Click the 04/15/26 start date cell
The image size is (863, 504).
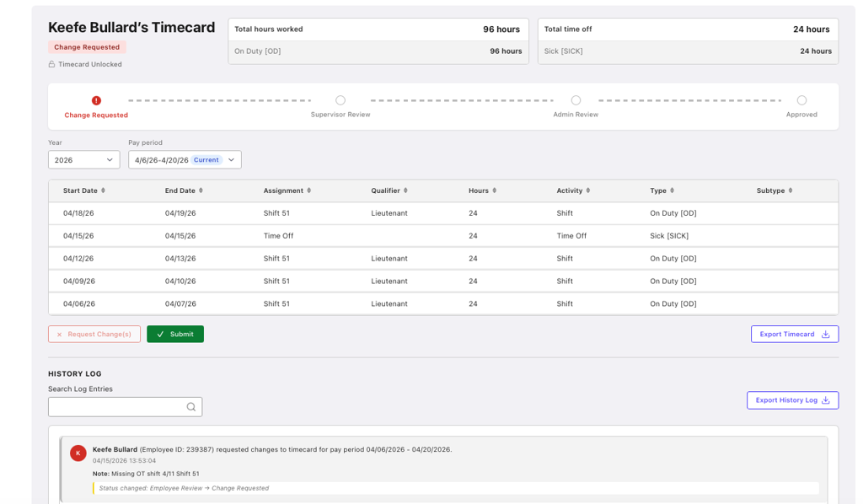[78, 235]
